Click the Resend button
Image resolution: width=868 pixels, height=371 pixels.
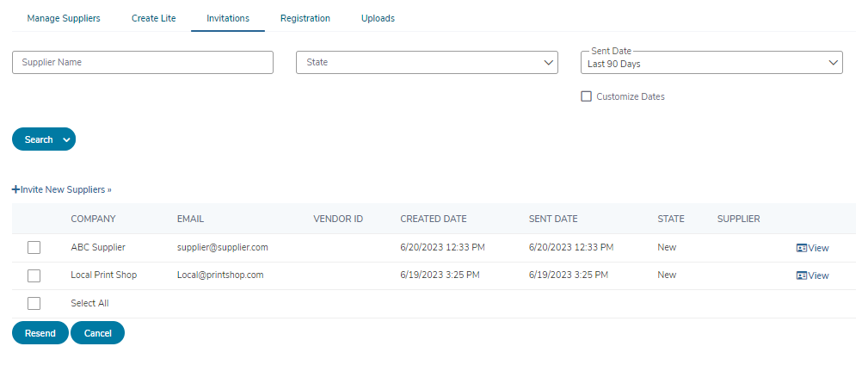[40, 333]
